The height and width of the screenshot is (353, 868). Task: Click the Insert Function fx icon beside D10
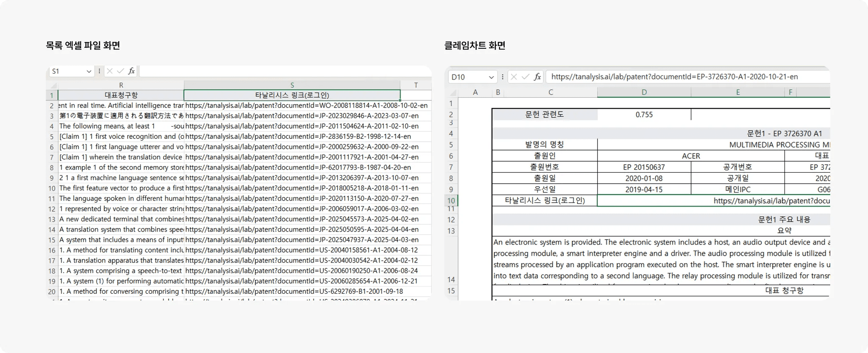(x=537, y=77)
